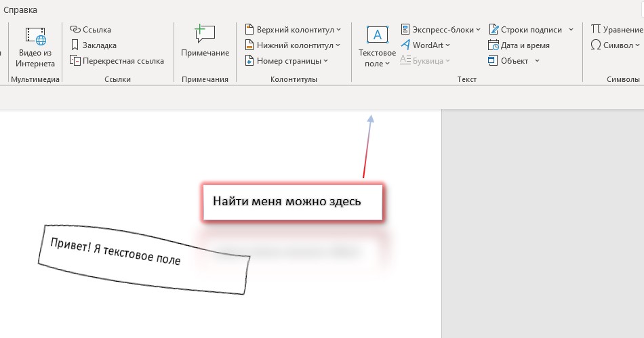Insert WordArt text
This screenshot has width=644, height=338.
pos(426,45)
